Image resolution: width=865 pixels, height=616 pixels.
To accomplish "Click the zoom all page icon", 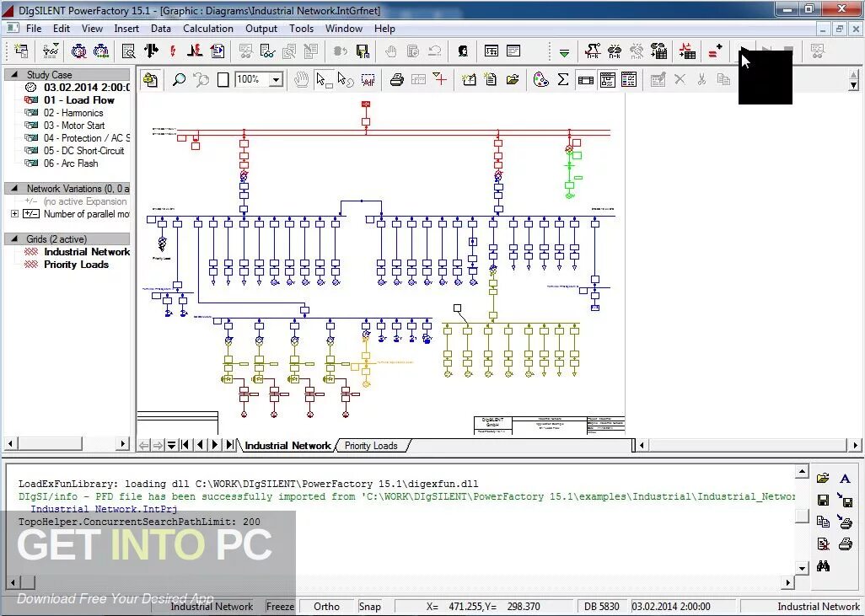I will [223, 80].
